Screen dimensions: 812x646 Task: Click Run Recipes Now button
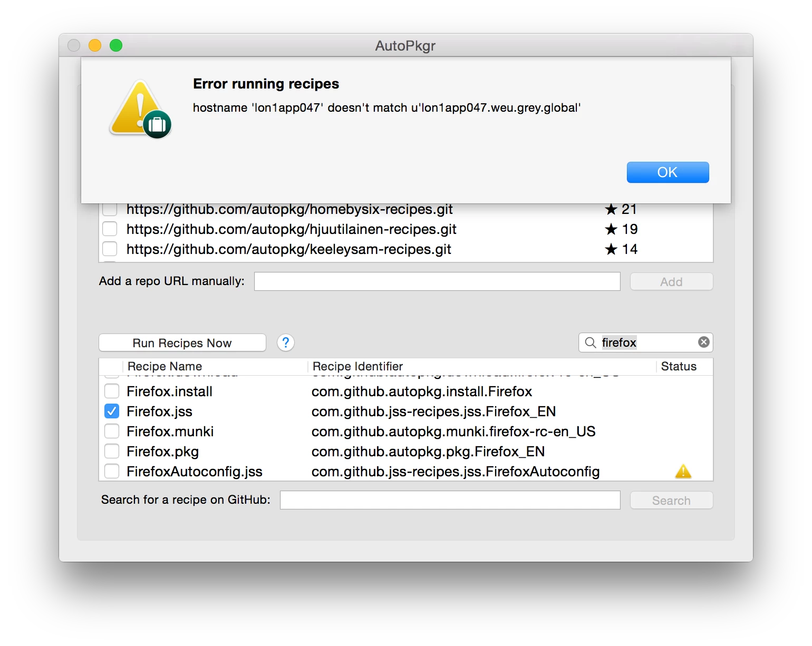[x=182, y=342]
